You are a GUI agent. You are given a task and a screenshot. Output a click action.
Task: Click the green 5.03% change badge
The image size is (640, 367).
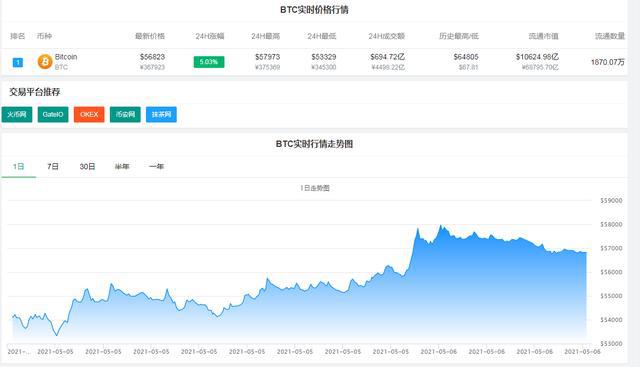[209, 62]
